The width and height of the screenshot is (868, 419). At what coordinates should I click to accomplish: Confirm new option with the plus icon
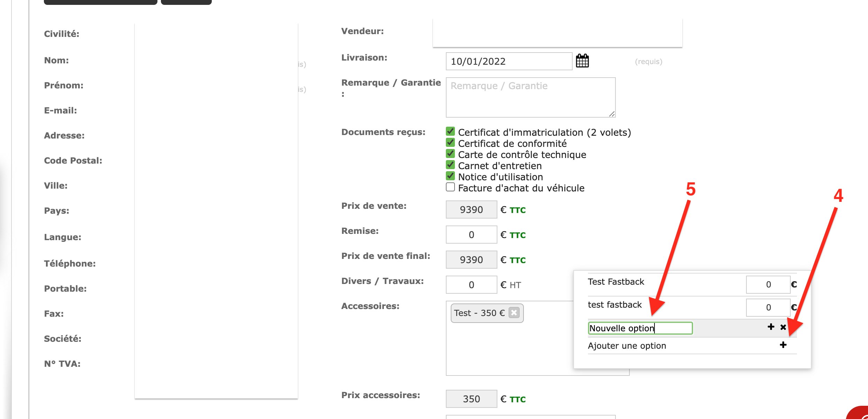[771, 327]
